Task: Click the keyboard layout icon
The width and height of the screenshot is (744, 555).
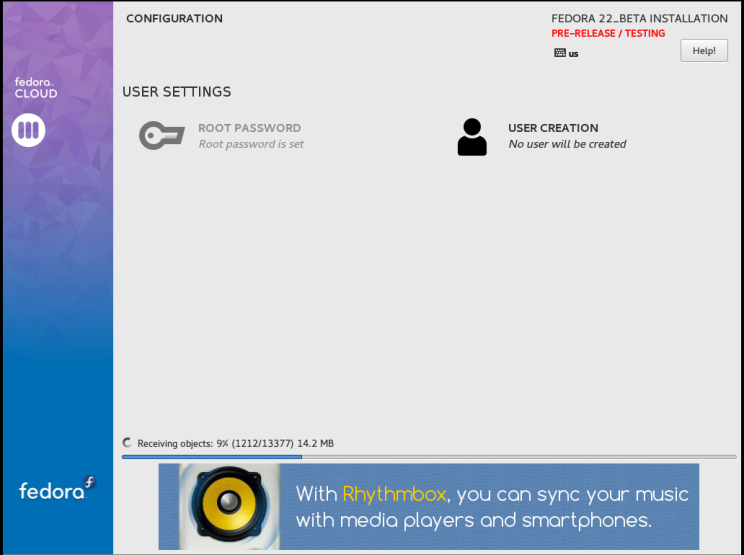Action: click(x=560, y=53)
